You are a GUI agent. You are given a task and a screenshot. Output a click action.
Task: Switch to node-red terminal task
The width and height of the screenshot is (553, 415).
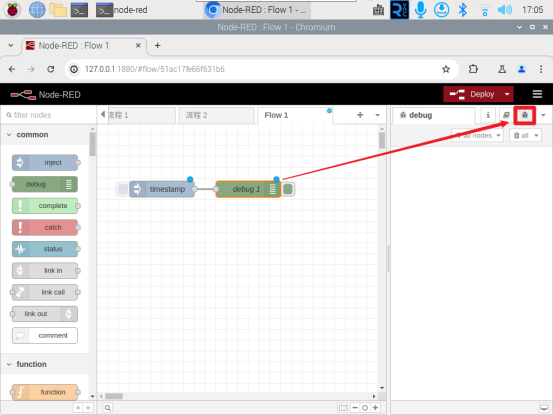122,10
